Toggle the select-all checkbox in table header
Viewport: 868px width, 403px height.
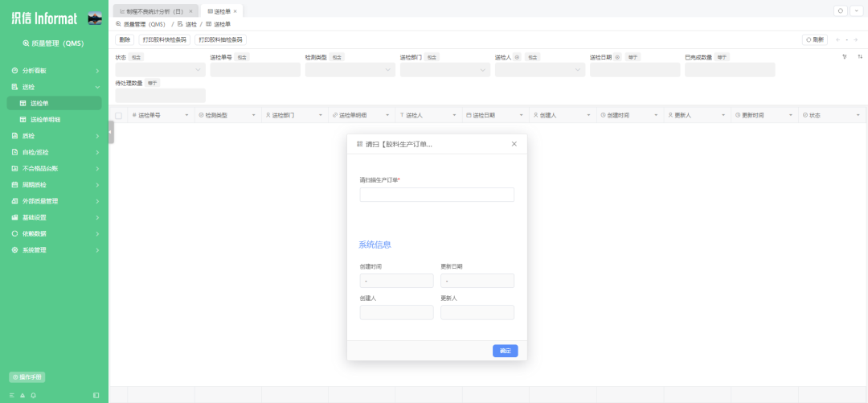118,115
